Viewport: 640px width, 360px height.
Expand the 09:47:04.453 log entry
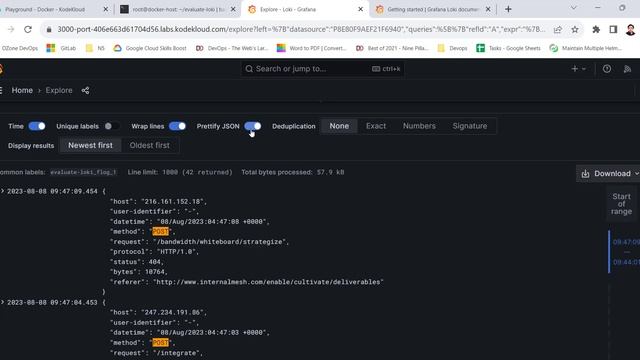(3, 302)
